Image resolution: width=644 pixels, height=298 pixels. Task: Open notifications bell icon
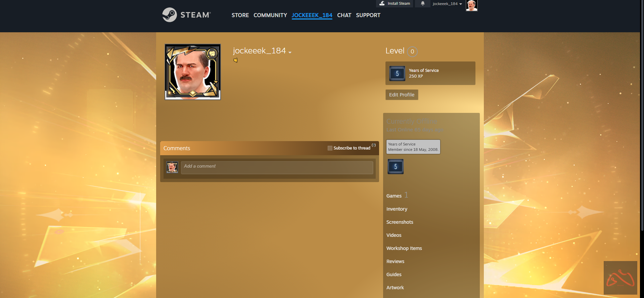coord(423,3)
